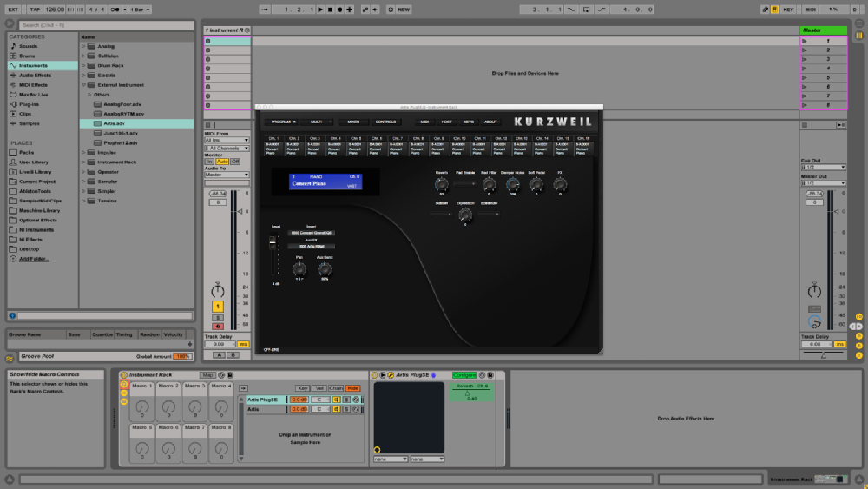The width and height of the screenshot is (868, 489).
Task: Open the MIDI From 'All Ins' dropdown
Action: (x=227, y=140)
